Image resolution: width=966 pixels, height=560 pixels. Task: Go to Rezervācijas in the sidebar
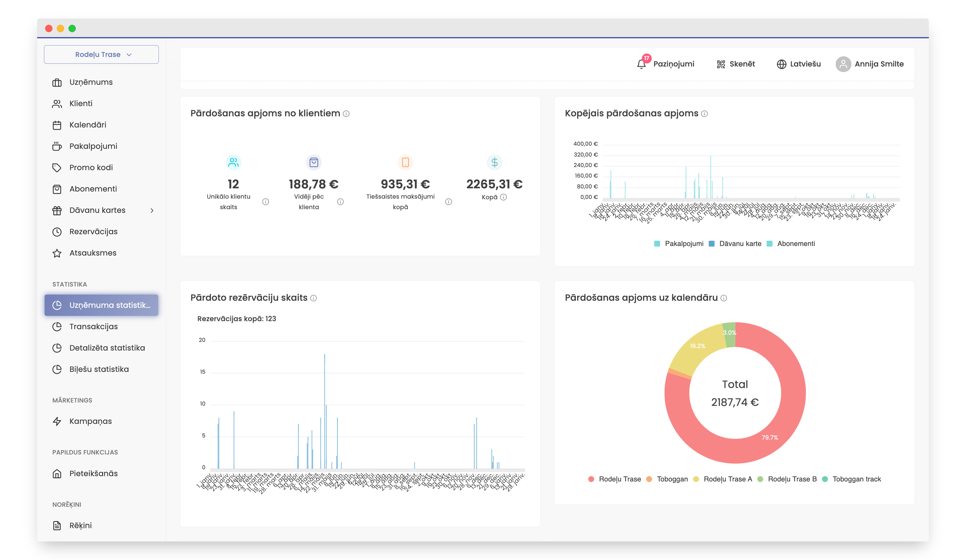93,231
